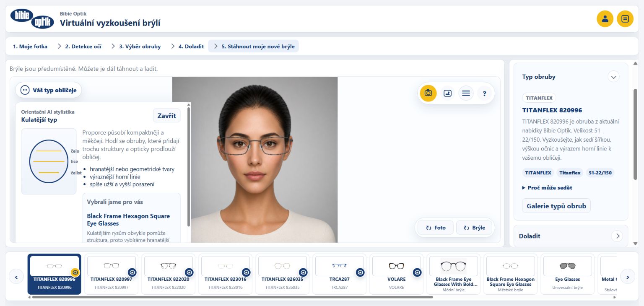The height and width of the screenshot is (306, 644).
Task: Activate the camera icon in photo toolbar
Action: coord(428,93)
